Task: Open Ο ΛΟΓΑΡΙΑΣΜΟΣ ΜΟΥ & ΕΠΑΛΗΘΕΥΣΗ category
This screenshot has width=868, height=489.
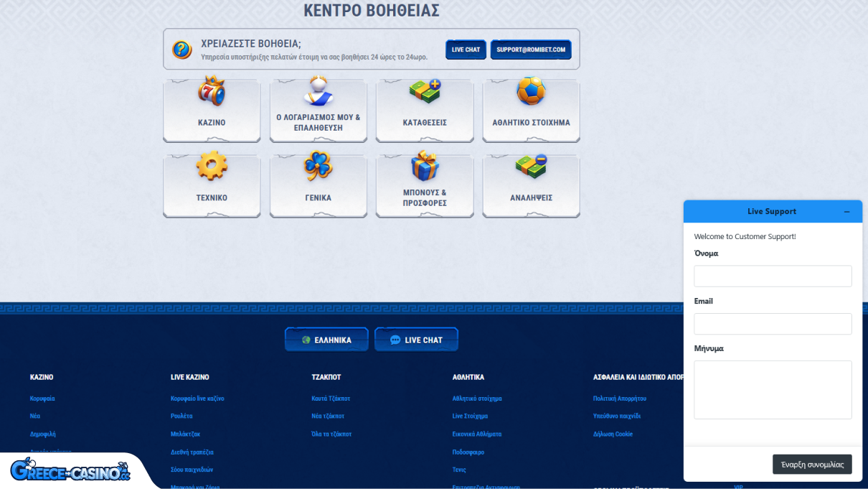Action: [x=319, y=111]
